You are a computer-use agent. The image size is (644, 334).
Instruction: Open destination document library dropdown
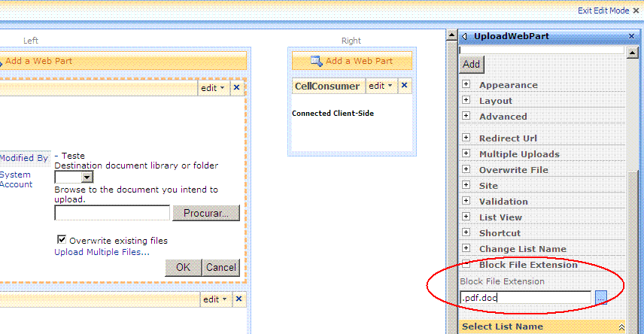pyautogui.click(x=87, y=177)
